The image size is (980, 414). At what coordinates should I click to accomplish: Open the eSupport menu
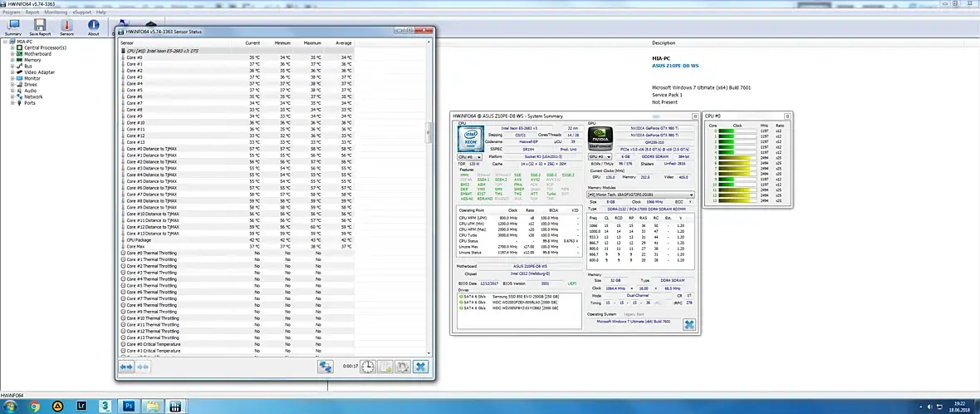82,12
